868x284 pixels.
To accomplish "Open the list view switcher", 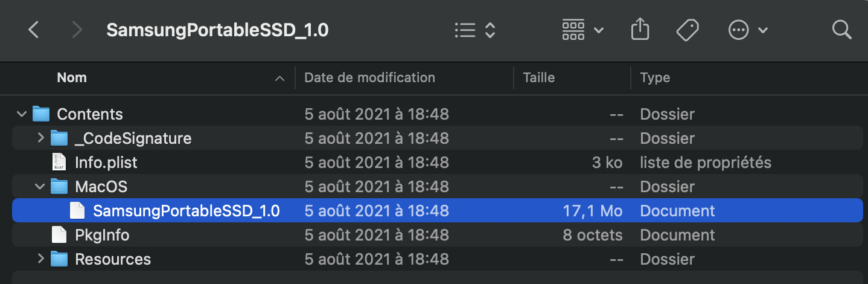I will tap(474, 30).
